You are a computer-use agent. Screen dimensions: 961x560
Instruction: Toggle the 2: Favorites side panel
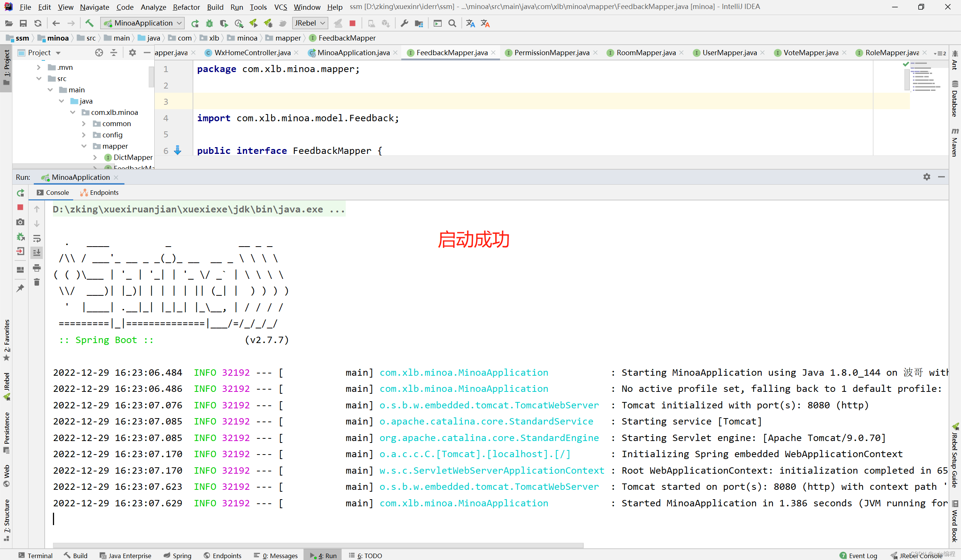coord(6,340)
